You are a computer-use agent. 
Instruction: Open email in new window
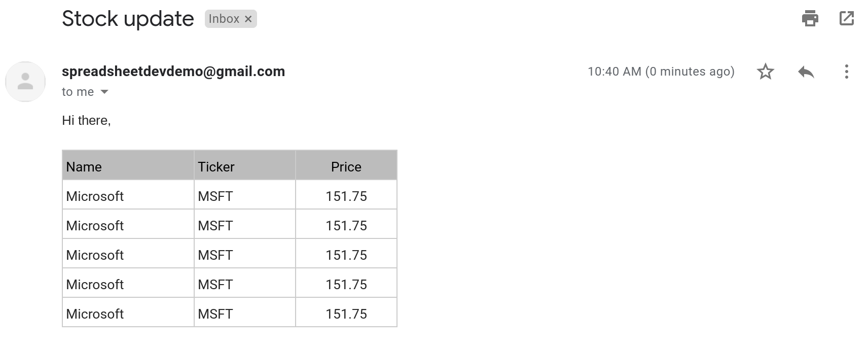tap(847, 19)
